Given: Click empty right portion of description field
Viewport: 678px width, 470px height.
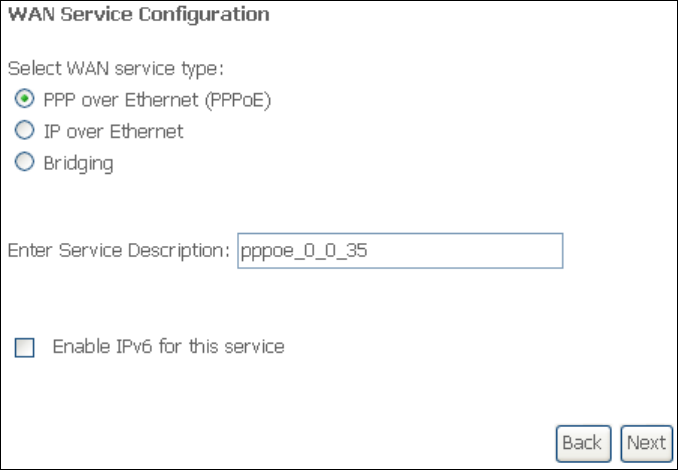Looking at the screenshot, I should (476, 251).
